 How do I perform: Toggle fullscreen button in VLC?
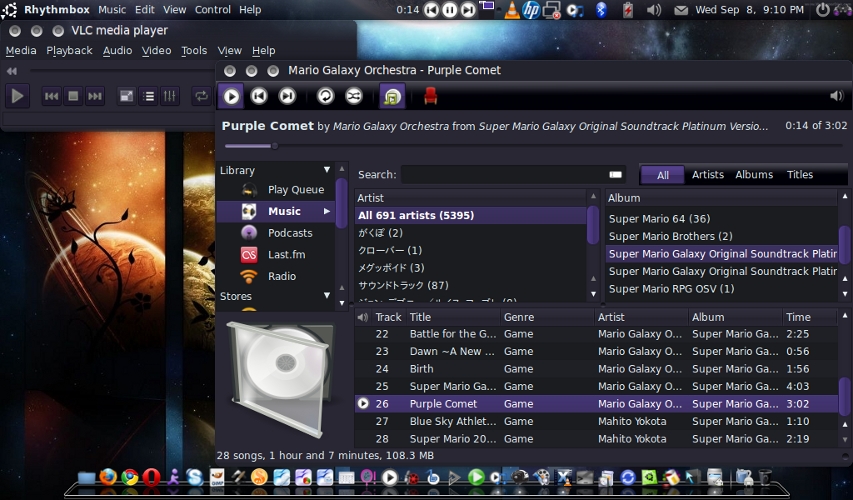coord(126,96)
